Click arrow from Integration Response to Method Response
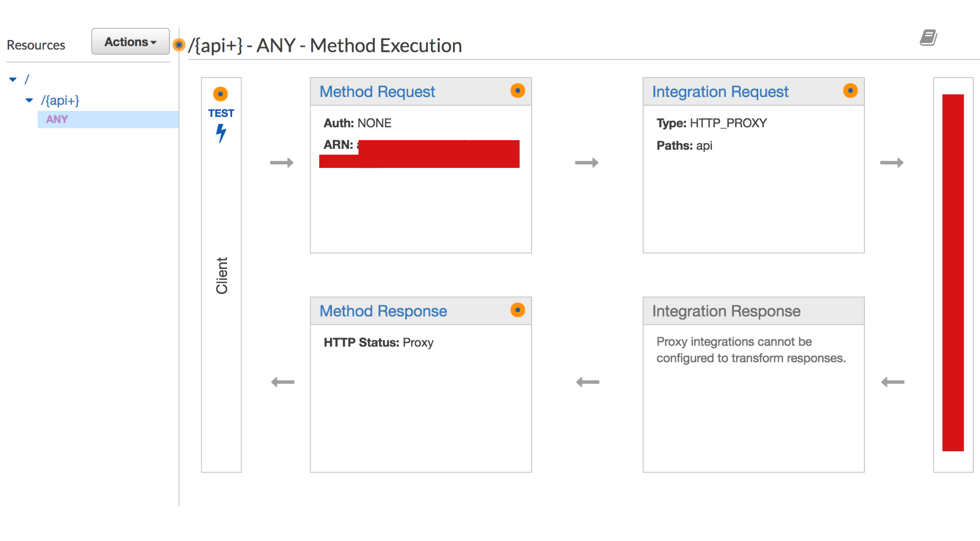980x541 pixels. (x=588, y=382)
